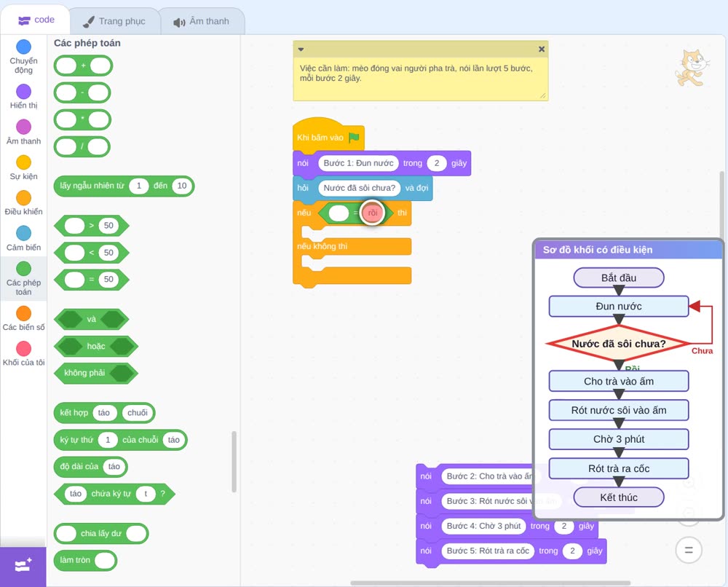The width and height of the screenshot is (728, 587).
Task: Select the độ dài của block
Action: coord(90,467)
